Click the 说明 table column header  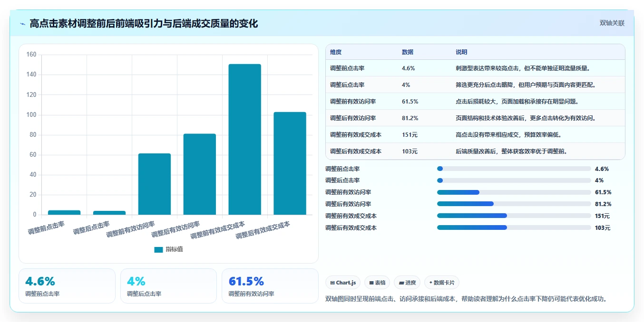click(461, 52)
